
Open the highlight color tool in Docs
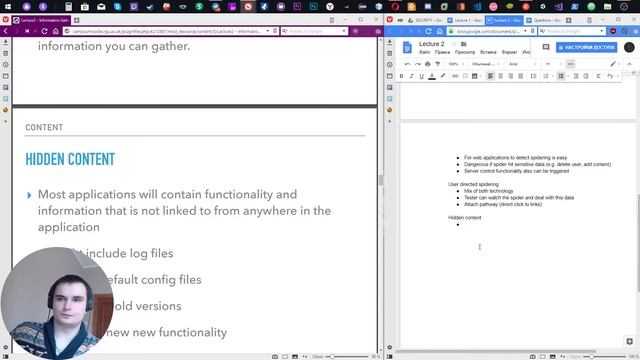(x=442, y=76)
